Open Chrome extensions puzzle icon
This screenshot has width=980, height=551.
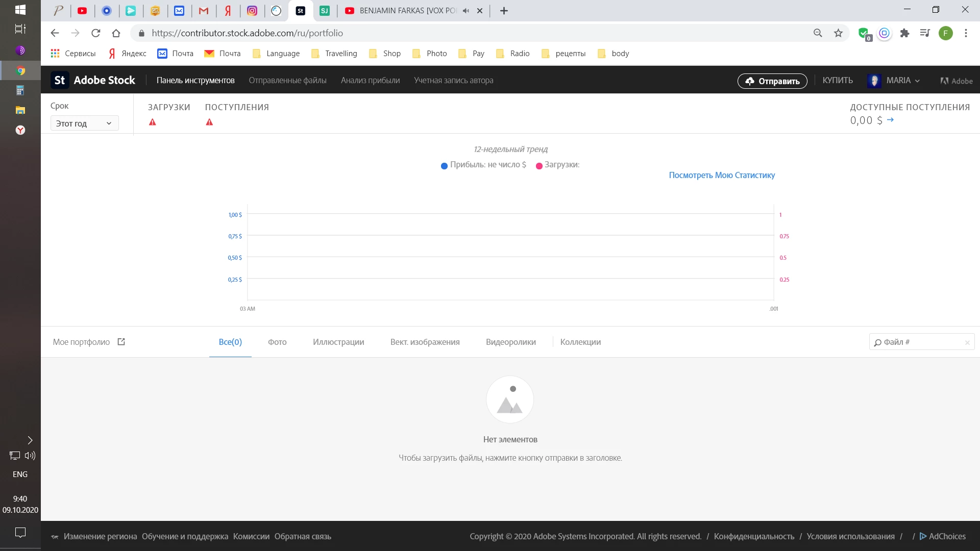(x=904, y=33)
